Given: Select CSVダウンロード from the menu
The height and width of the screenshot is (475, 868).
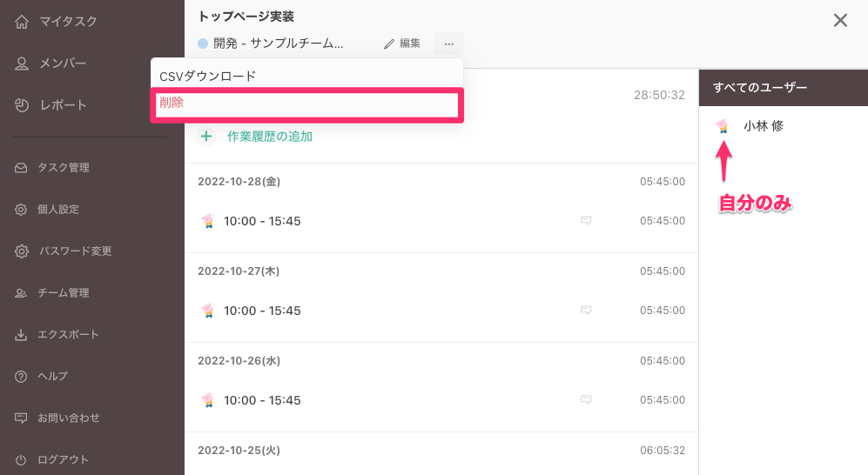Looking at the screenshot, I should point(208,77).
